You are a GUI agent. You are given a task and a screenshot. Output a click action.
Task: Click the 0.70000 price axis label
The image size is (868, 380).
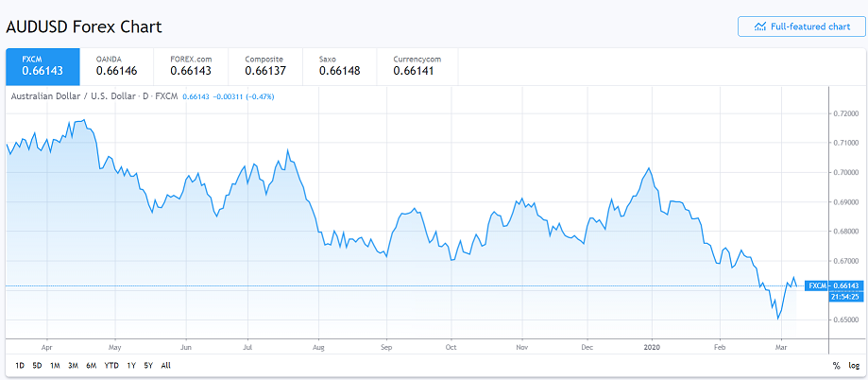(x=846, y=172)
